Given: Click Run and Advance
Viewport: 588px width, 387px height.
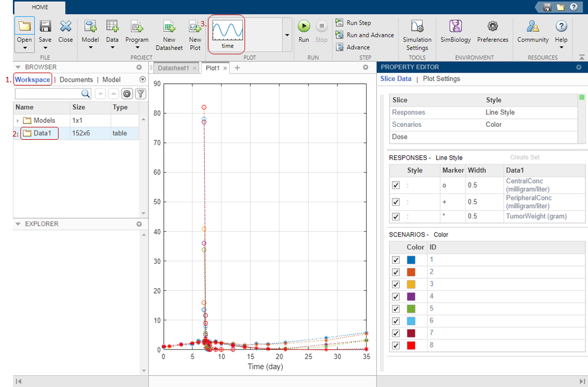Looking at the screenshot, I should [364, 35].
